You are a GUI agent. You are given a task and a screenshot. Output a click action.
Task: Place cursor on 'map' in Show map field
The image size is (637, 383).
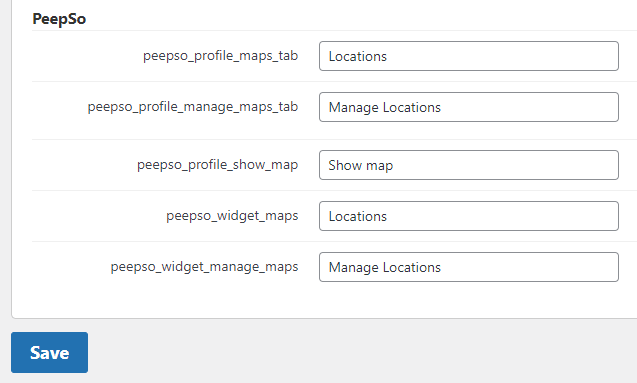pos(380,166)
